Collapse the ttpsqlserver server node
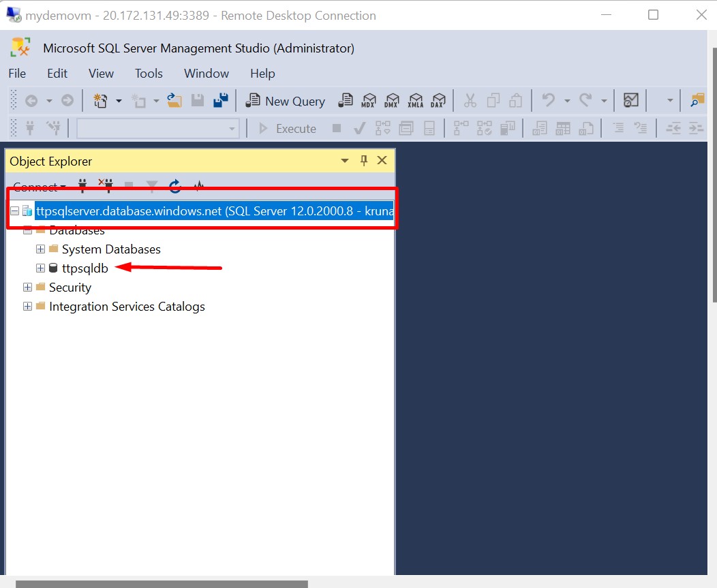The height and width of the screenshot is (588, 717). click(x=15, y=211)
